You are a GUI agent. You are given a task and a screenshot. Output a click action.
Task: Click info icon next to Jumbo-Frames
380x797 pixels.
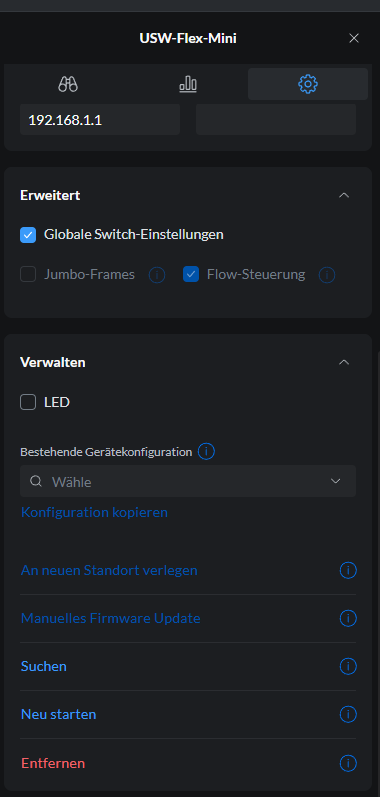[157, 275]
